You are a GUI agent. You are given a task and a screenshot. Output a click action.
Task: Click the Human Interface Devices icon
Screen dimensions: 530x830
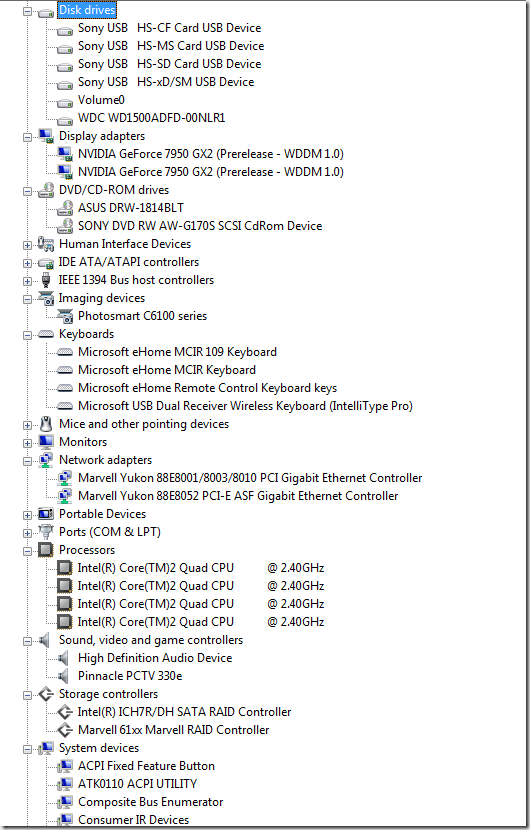(46, 244)
